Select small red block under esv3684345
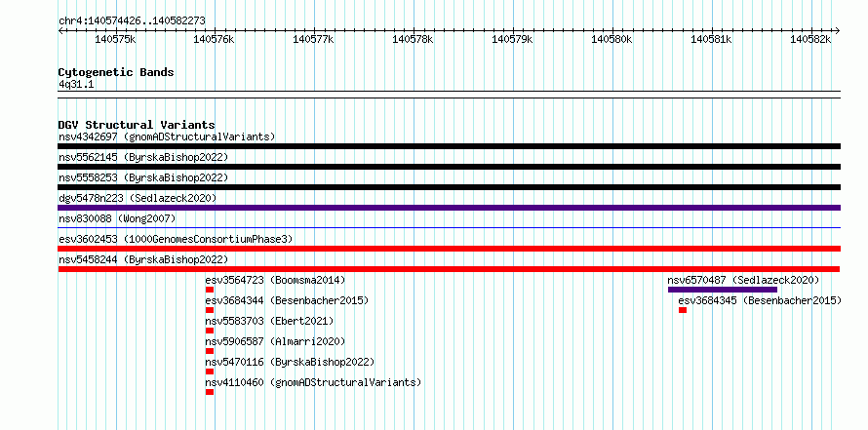The width and height of the screenshot is (868, 430). 683,310
